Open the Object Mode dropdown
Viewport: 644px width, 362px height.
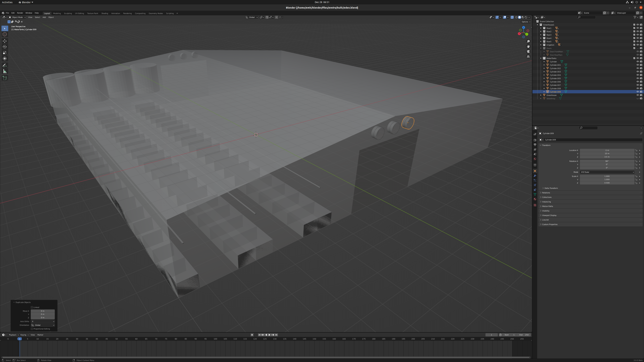point(17,17)
